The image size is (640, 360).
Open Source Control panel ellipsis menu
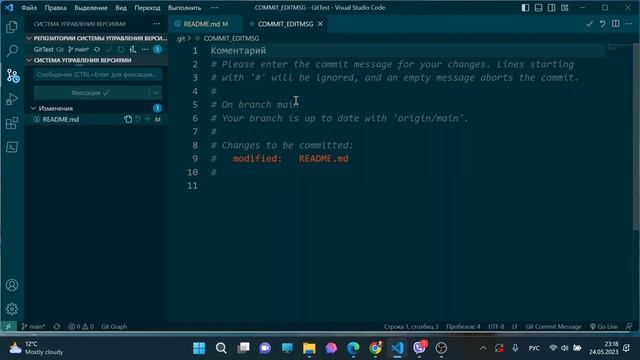click(156, 24)
